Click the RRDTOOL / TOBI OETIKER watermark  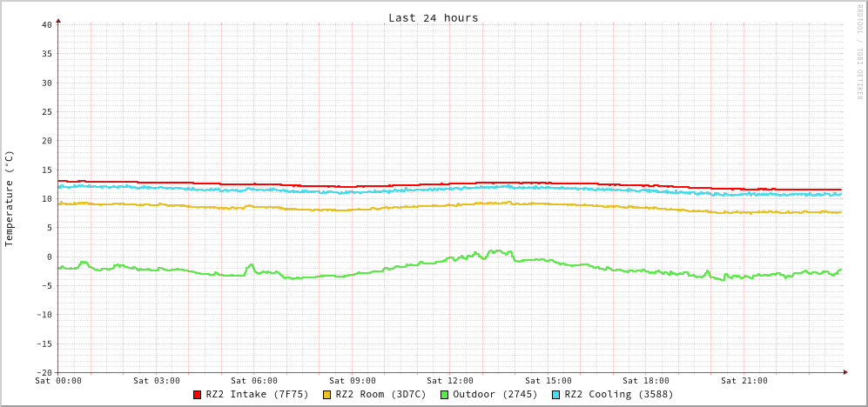click(858, 51)
